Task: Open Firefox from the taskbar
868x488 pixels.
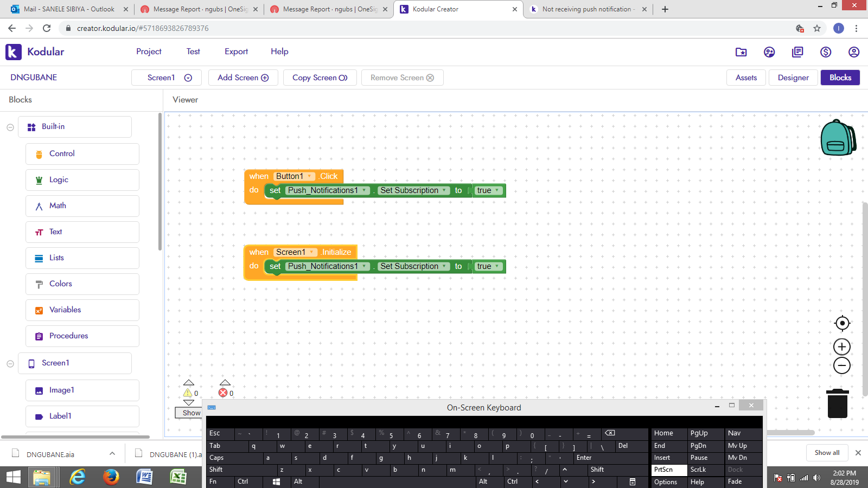Action: coord(111,477)
